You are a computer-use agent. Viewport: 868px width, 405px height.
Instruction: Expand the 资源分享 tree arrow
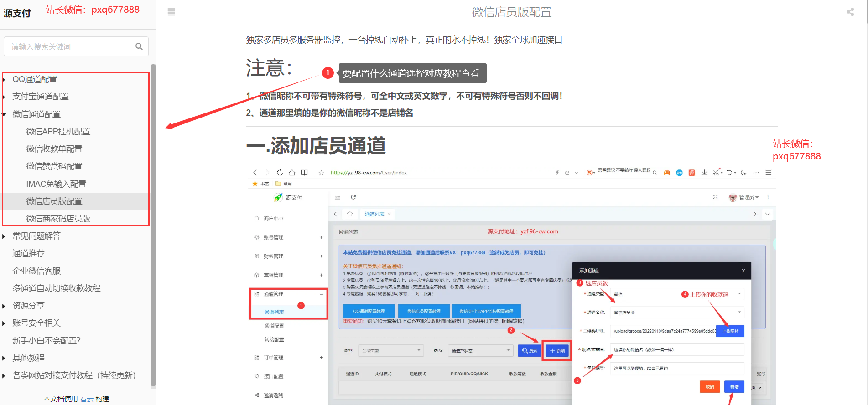pos(4,306)
